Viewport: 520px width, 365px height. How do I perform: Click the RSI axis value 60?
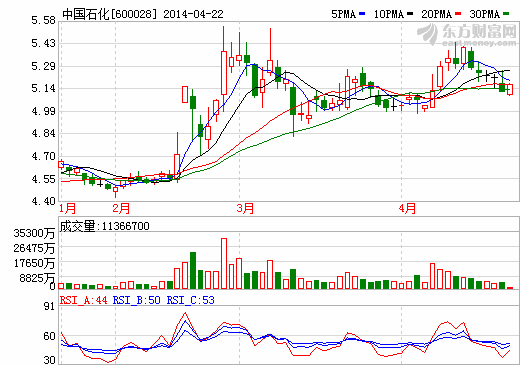point(49,336)
